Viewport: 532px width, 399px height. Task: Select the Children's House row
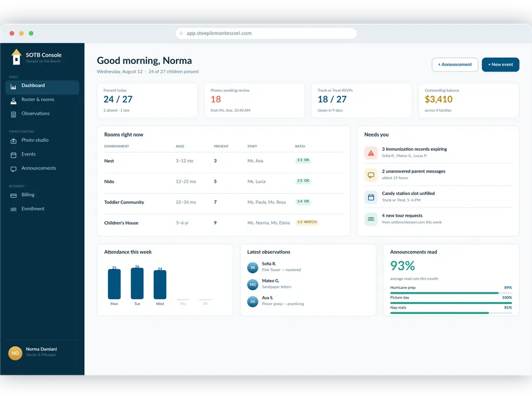point(223,223)
